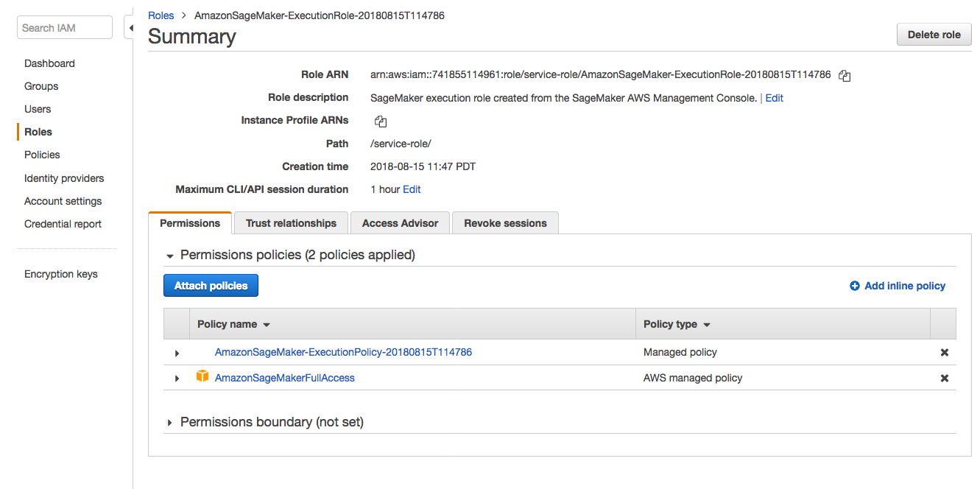Open Policies in the IAM sidebar

[x=42, y=155]
